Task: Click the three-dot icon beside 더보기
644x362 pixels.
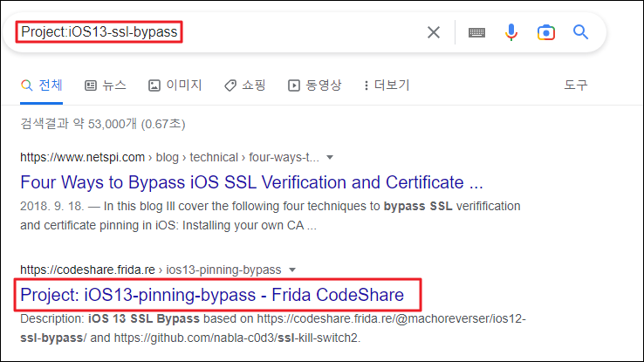Action: click(366, 85)
